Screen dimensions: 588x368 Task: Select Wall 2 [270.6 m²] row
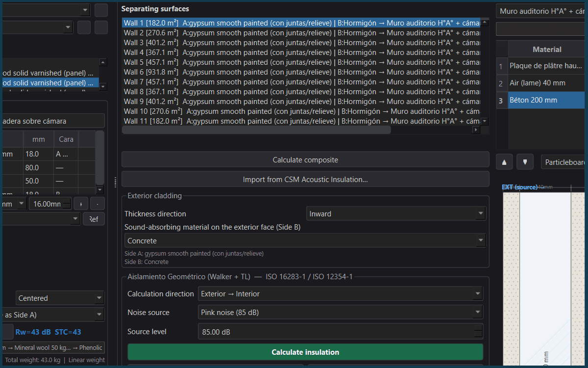pyautogui.click(x=301, y=33)
